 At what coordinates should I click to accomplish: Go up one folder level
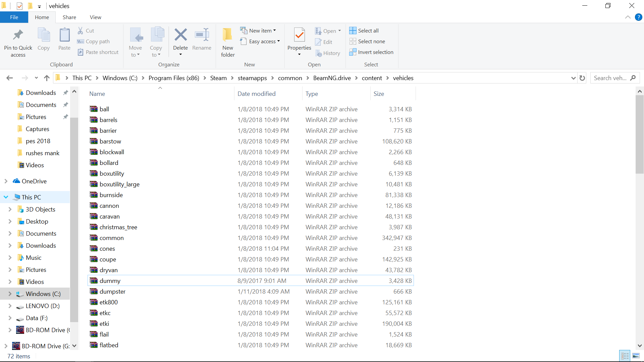coord(47,78)
